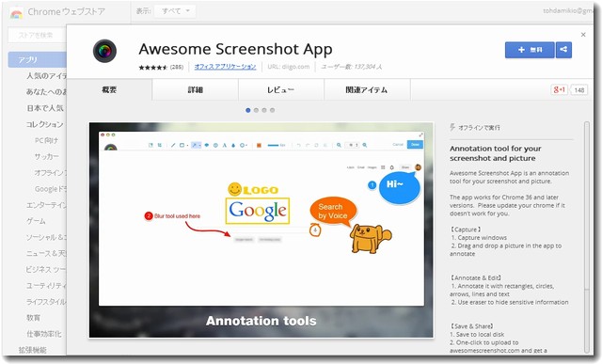The height and width of the screenshot is (364, 602).
Task: Expand コレクション in the sidebar
Action: point(44,124)
